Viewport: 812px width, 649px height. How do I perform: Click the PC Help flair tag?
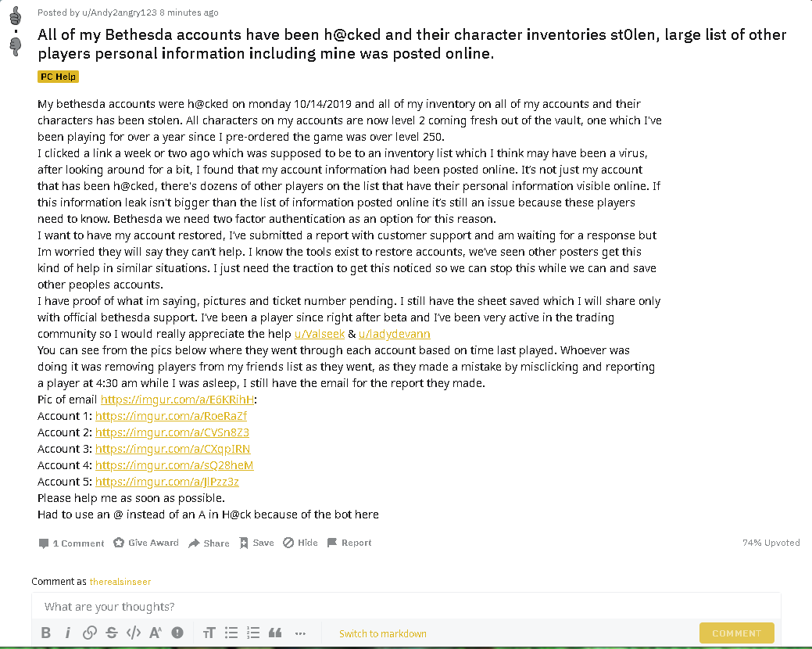click(58, 77)
